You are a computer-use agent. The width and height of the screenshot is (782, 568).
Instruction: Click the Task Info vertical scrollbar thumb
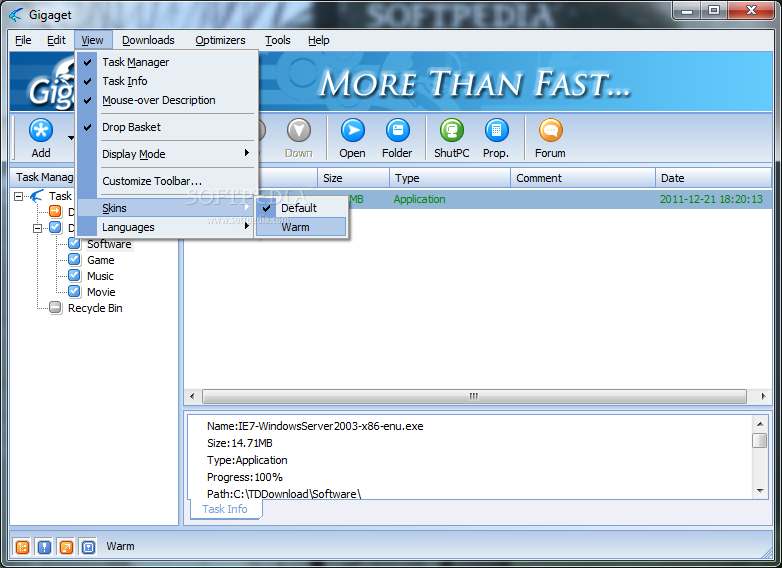(x=760, y=440)
